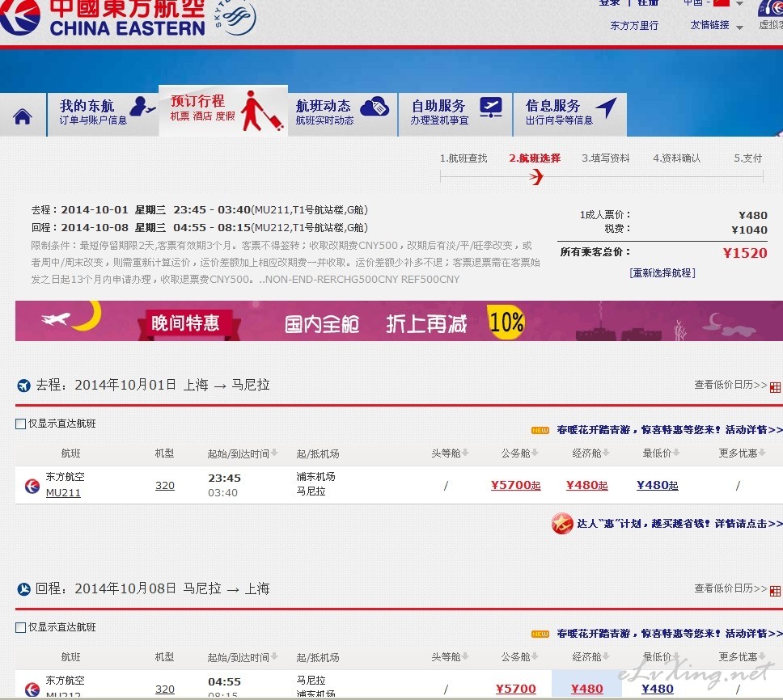Click the NEW badge in the 回程 section
The image size is (783, 700).
point(540,634)
